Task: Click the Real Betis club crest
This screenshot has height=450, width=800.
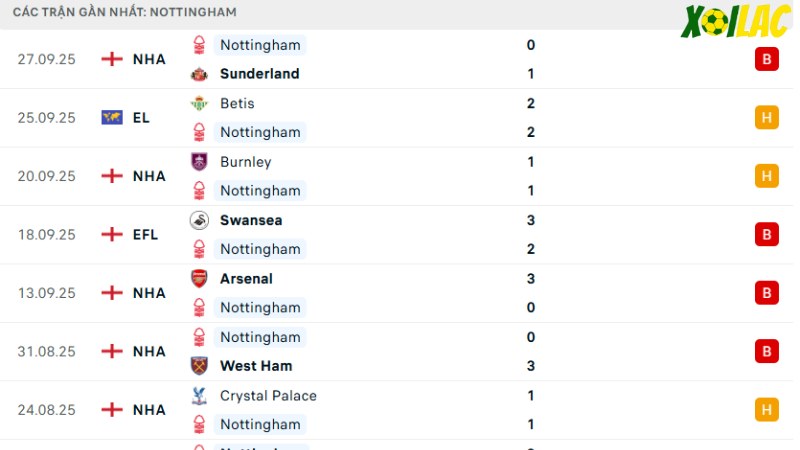Action: [x=199, y=103]
